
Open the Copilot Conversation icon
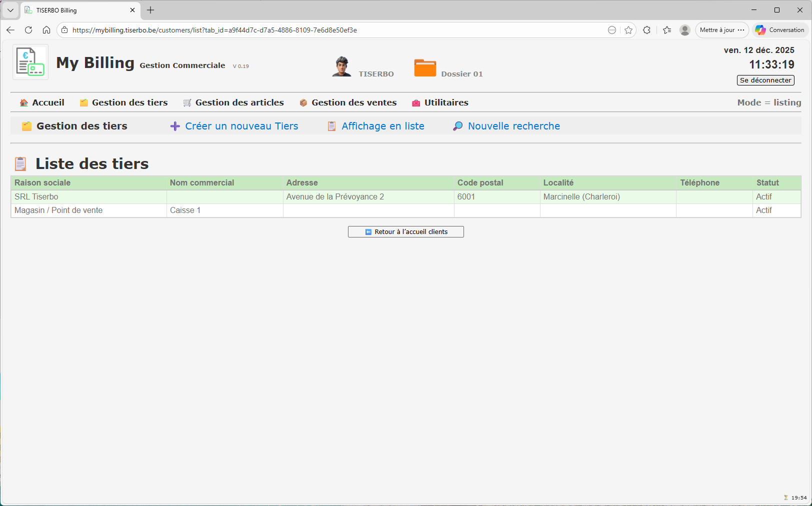(x=760, y=30)
